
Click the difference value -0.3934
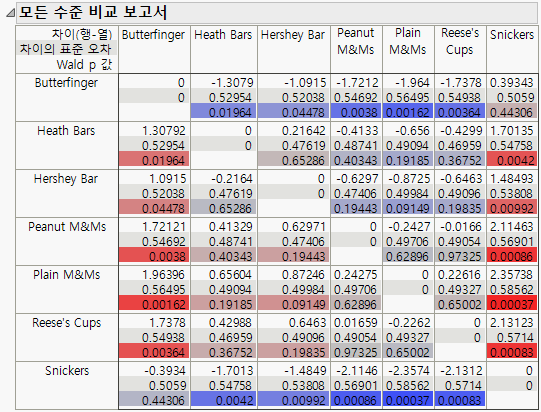click(165, 371)
